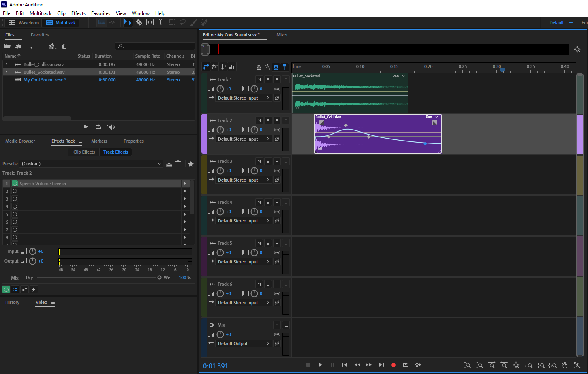Click the Files panel search field
The image size is (588, 374).
coord(155,46)
